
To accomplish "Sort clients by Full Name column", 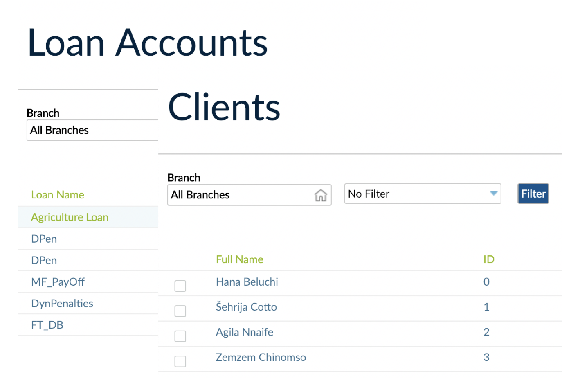I will point(239,259).
